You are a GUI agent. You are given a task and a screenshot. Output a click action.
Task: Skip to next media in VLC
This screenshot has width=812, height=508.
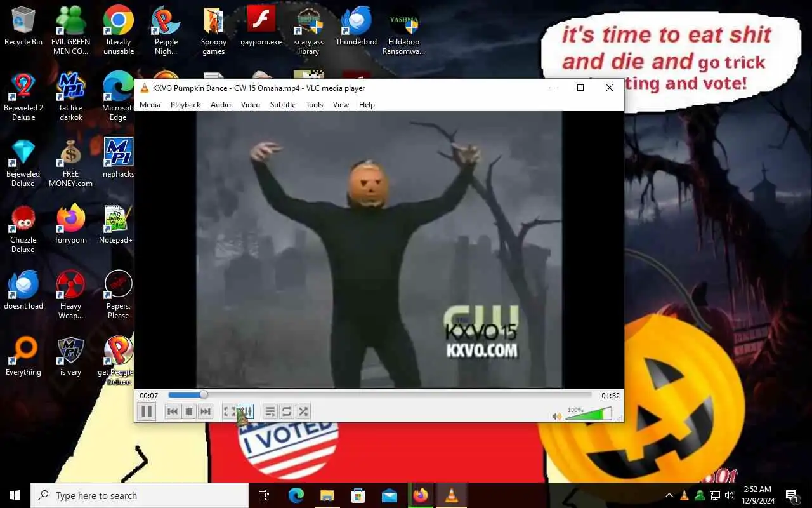(x=206, y=412)
